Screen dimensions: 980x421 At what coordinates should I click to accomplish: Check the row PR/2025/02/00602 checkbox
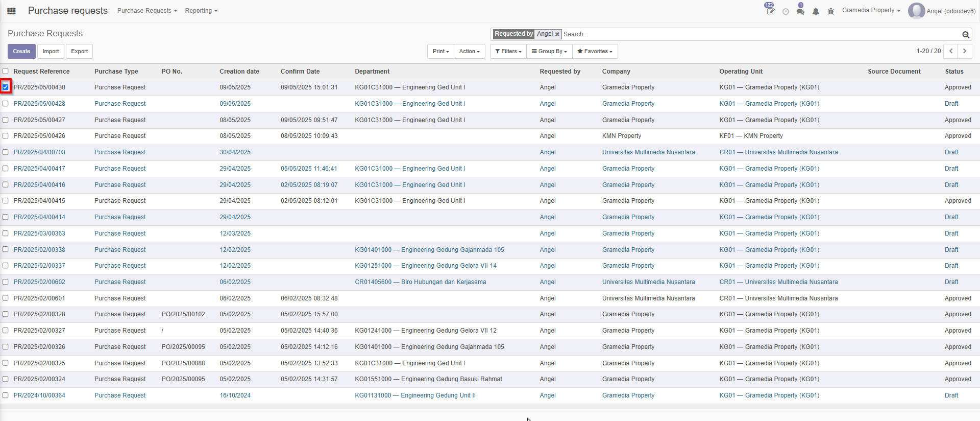pyautogui.click(x=6, y=282)
